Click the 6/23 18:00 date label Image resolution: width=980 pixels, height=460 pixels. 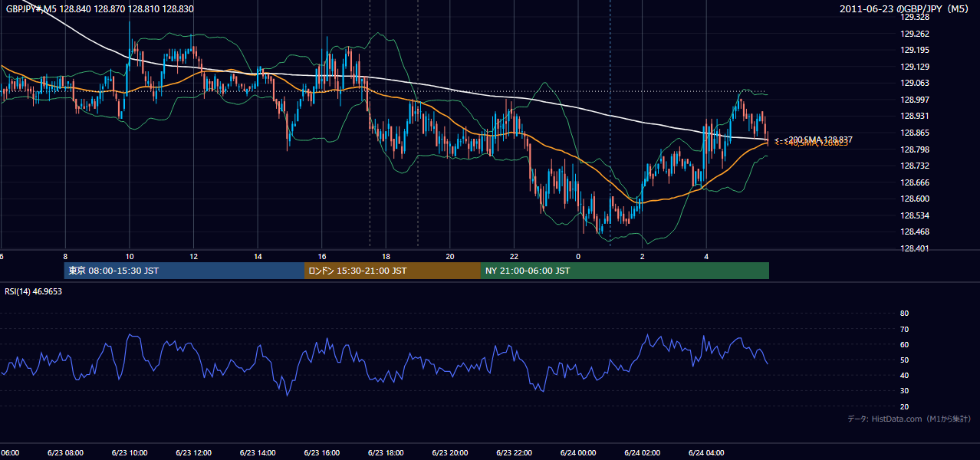385,453
